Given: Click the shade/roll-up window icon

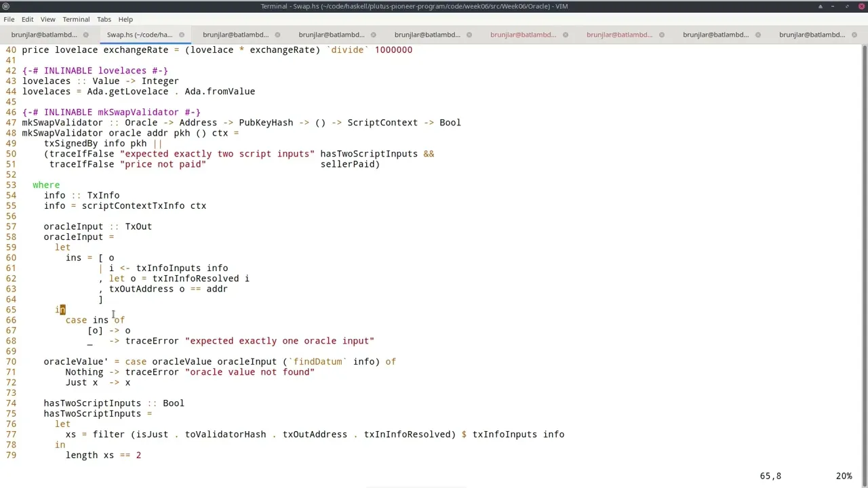Looking at the screenshot, I should [x=820, y=6].
